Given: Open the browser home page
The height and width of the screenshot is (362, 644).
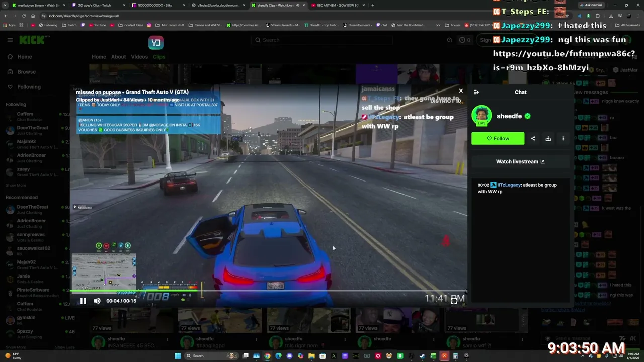Looking at the screenshot, I should click(x=33, y=16).
